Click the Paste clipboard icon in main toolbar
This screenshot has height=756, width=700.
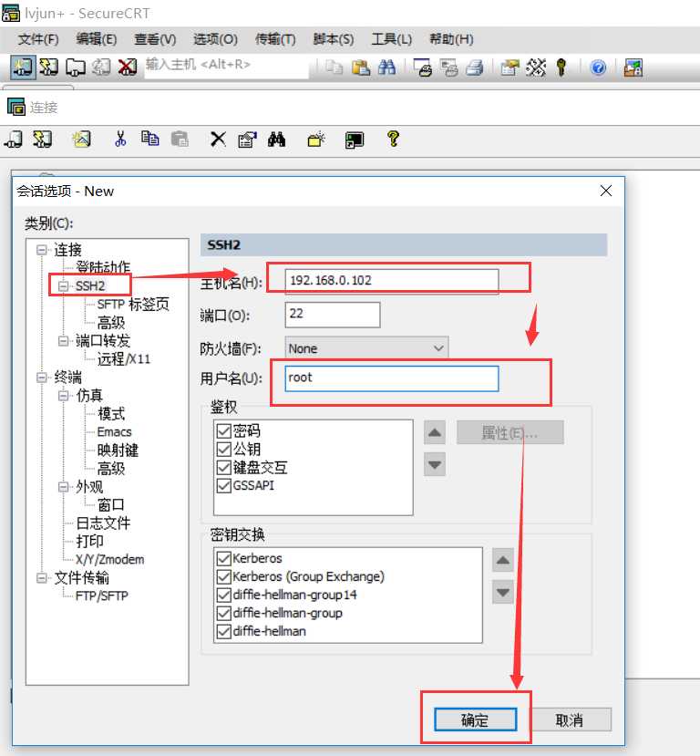pos(360,67)
